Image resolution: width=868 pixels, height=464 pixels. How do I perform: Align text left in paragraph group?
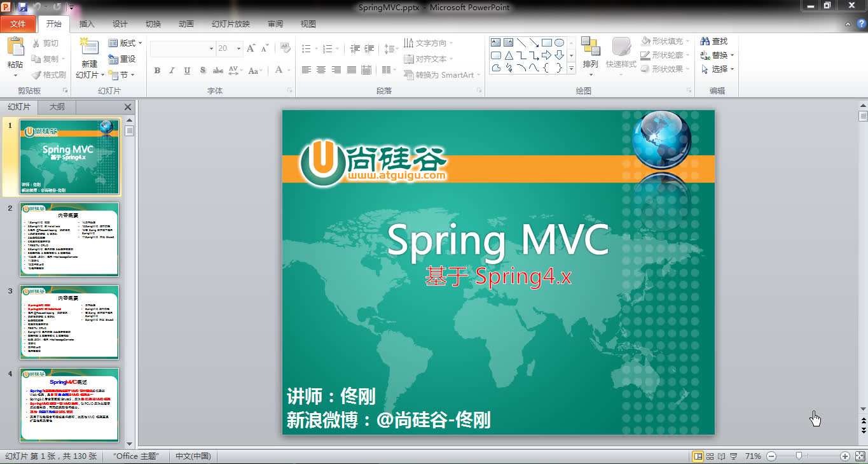coord(307,70)
